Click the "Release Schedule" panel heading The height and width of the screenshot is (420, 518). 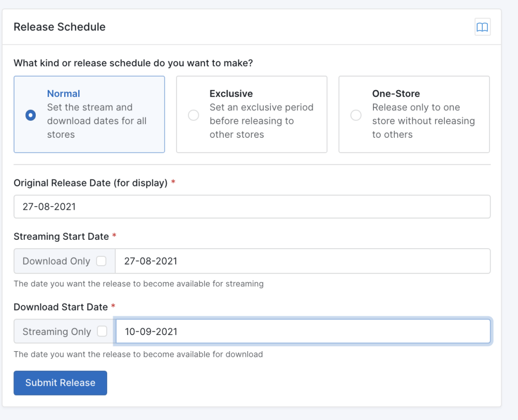click(x=60, y=27)
